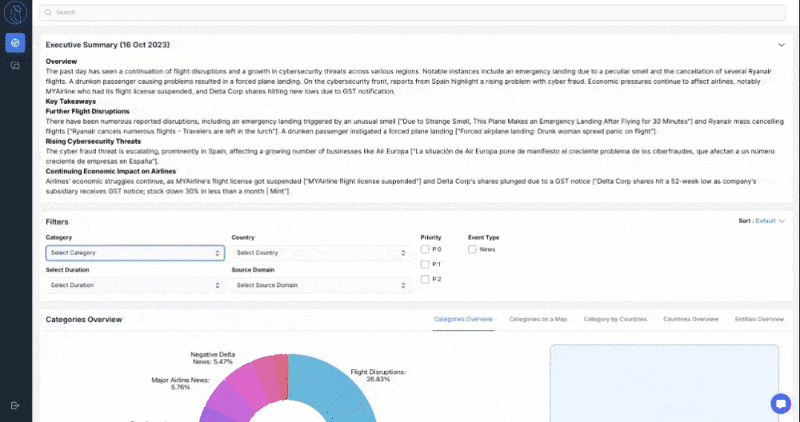Check the P:0 priority checkbox
800x422 pixels.
tap(425, 250)
